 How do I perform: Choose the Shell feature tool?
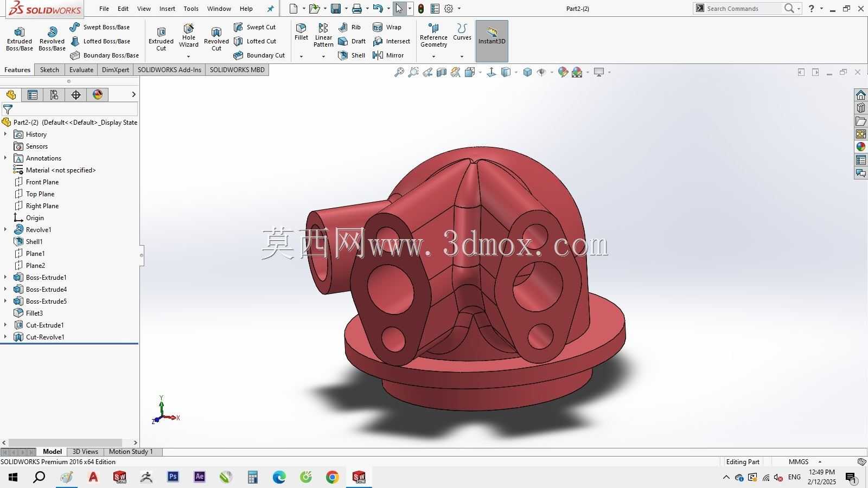point(352,55)
